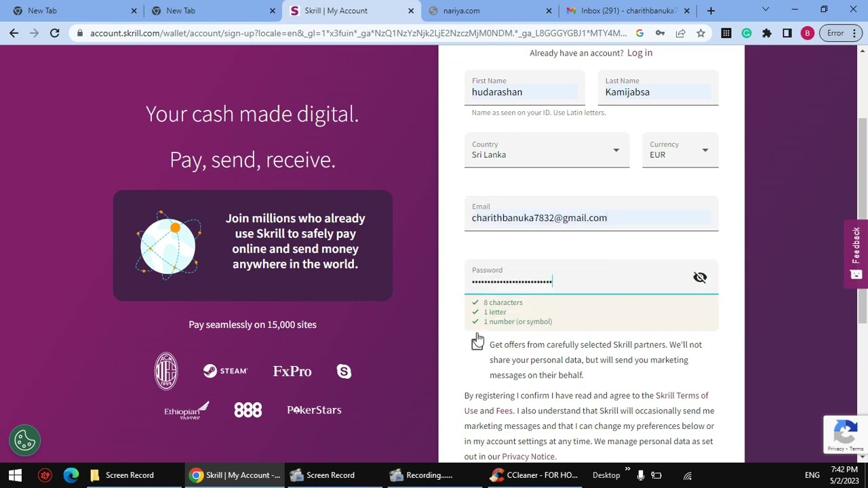Open the Windows Start menu
Screen dimensions: 868x488
(15, 475)
